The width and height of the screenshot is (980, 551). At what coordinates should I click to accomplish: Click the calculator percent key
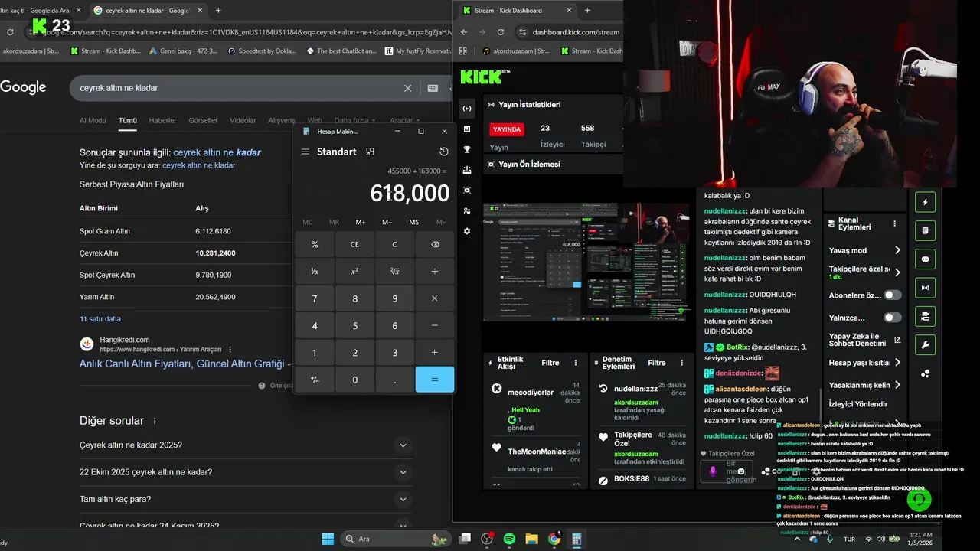point(315,244)
